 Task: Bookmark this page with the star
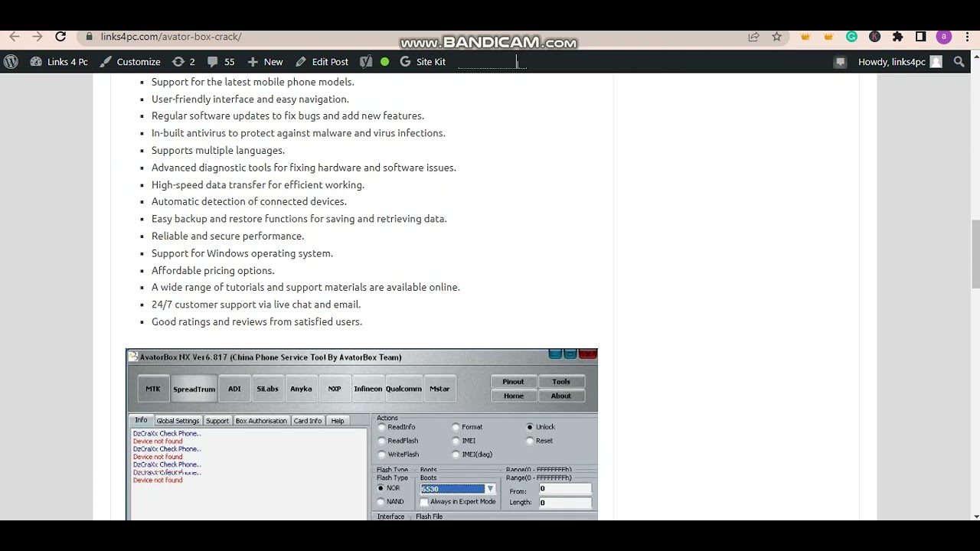(776, 37)
